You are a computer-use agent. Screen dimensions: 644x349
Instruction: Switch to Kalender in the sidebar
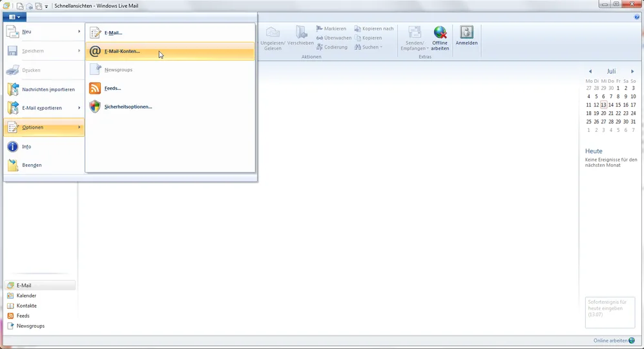click(x=40, y=295)
